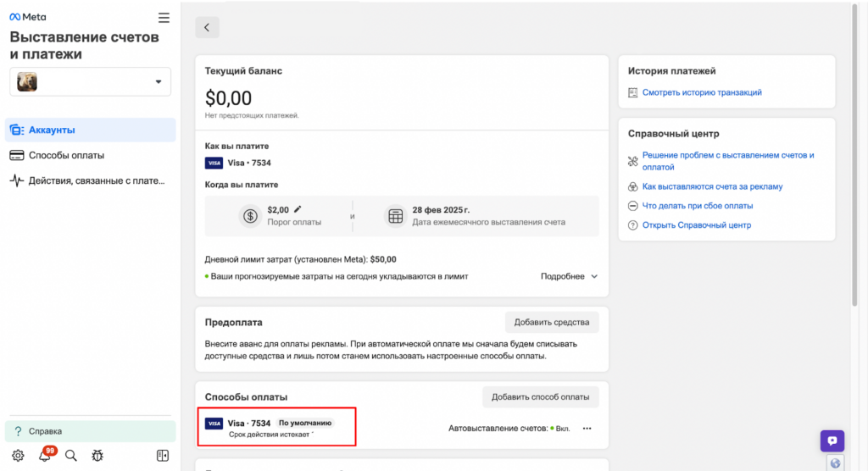Click the minus-circle payment failure icon
This screenshot has width=868, height=471.
[632, 206]
